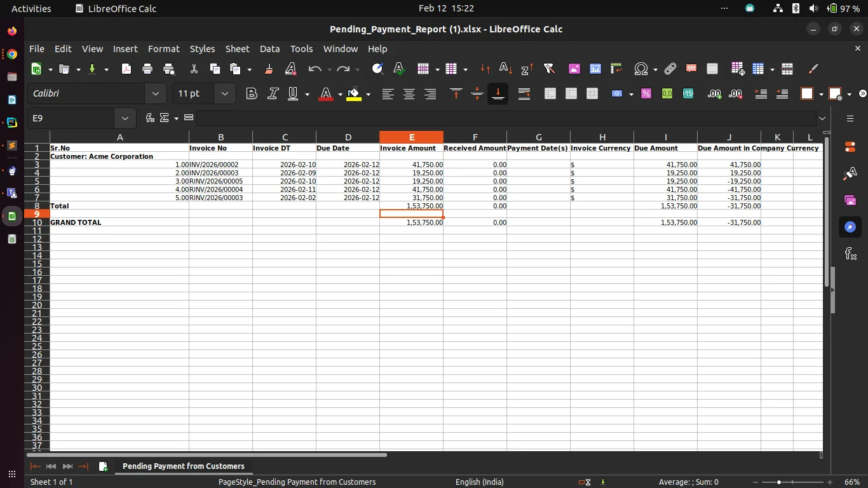868x488 pixels.
Task: Open the Insert menu
Action: pos(125,49)
